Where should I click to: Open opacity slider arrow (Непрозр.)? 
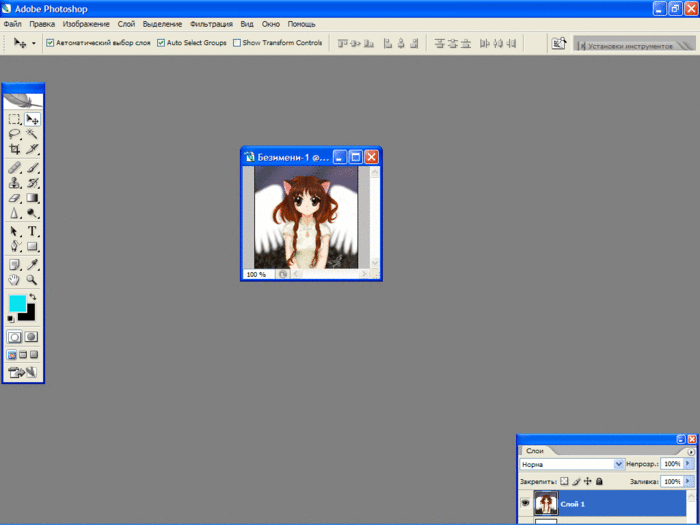(688, 464)
